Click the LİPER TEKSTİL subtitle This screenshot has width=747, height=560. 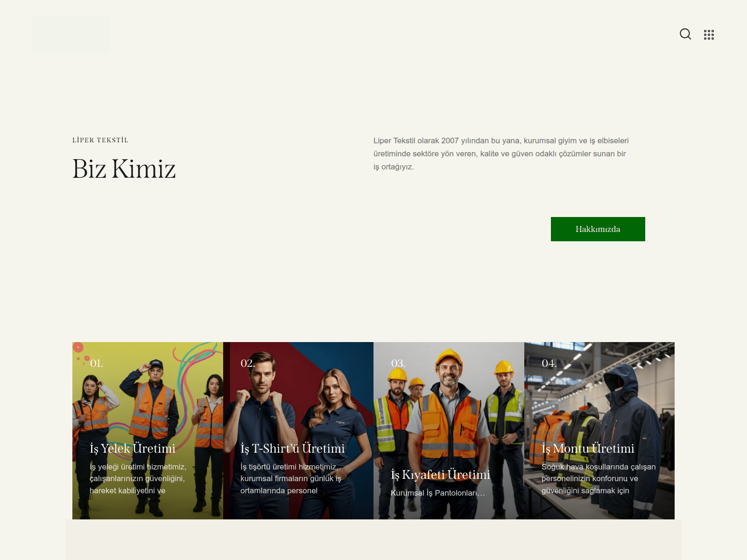point(100,140)
